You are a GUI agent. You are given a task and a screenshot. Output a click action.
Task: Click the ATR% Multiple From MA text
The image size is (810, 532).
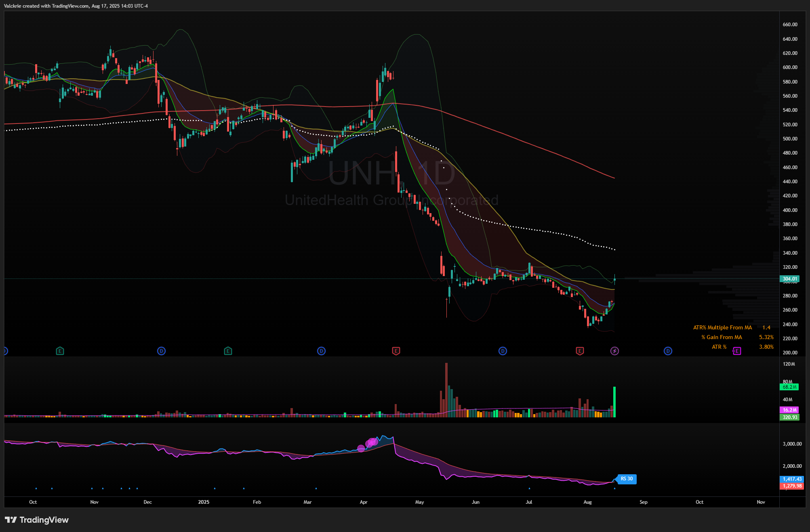coord(722,328)
